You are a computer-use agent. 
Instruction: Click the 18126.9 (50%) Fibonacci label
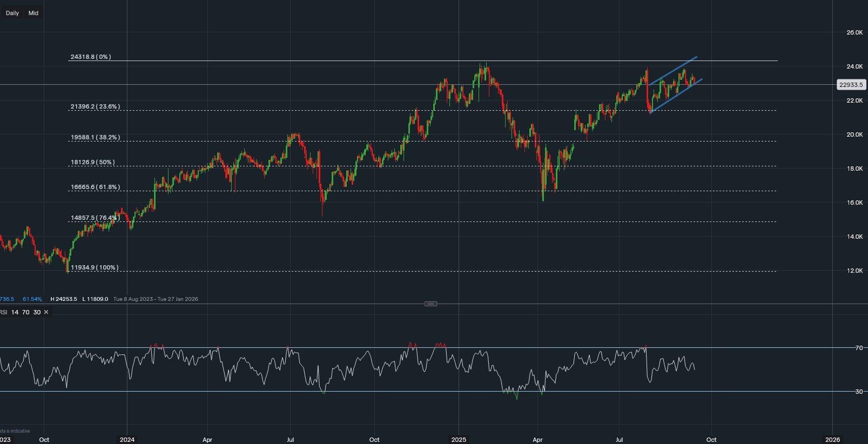click(92, 162)
